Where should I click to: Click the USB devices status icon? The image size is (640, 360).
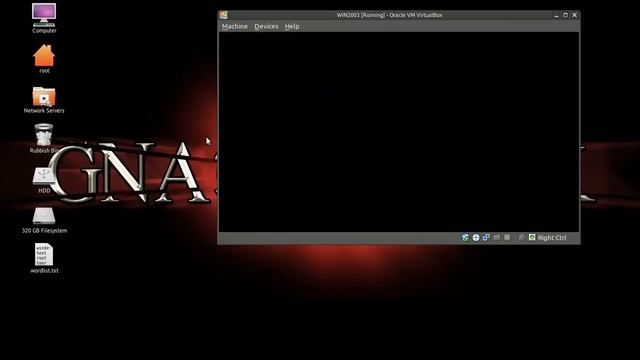pyautogui.click(x=497, y=237)
